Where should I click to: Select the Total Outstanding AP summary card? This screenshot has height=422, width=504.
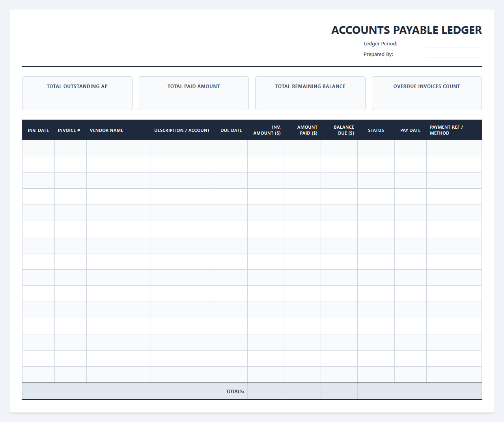[77, 93]
